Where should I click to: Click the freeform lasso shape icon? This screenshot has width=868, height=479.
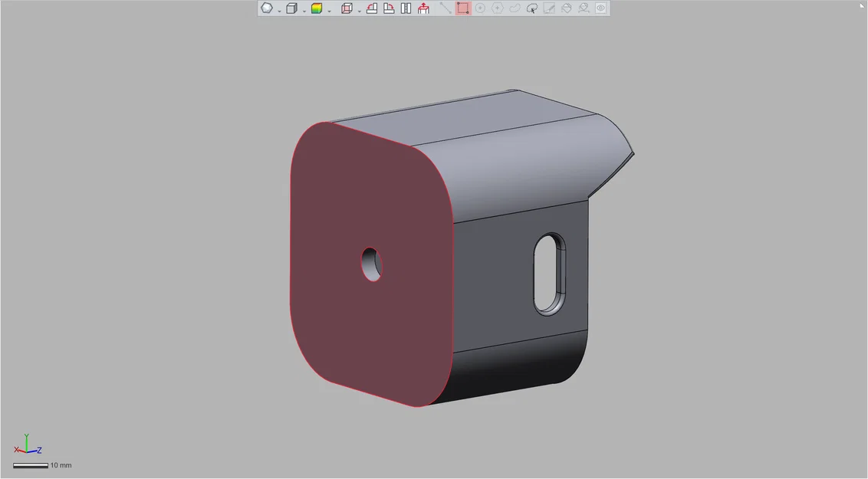tap(515, 8)
